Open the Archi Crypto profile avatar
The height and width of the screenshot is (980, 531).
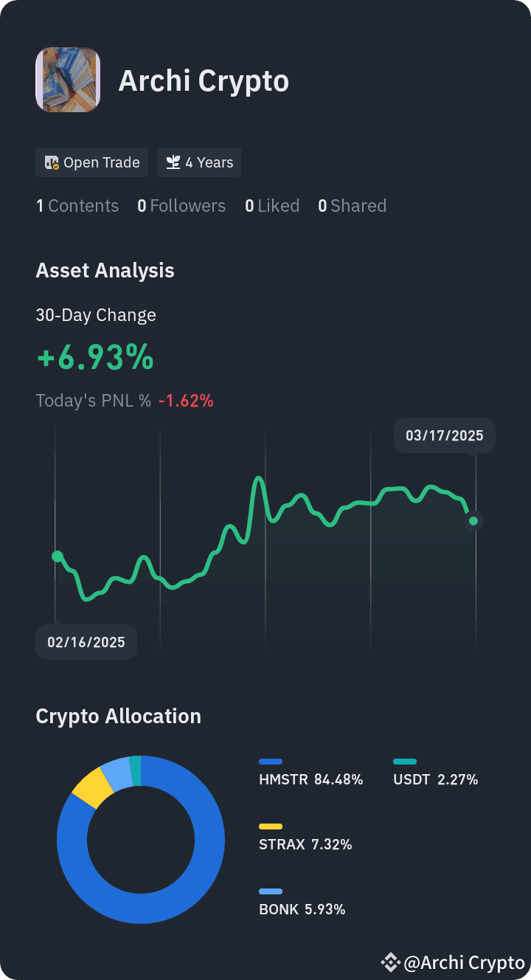(x=68, y=80)
